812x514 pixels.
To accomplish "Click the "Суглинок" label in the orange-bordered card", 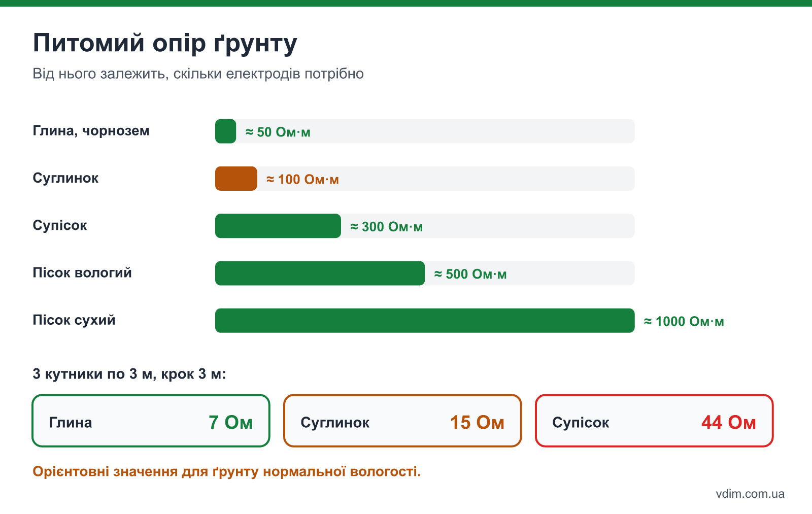I will pyautogui.click(x=335, y=423).
